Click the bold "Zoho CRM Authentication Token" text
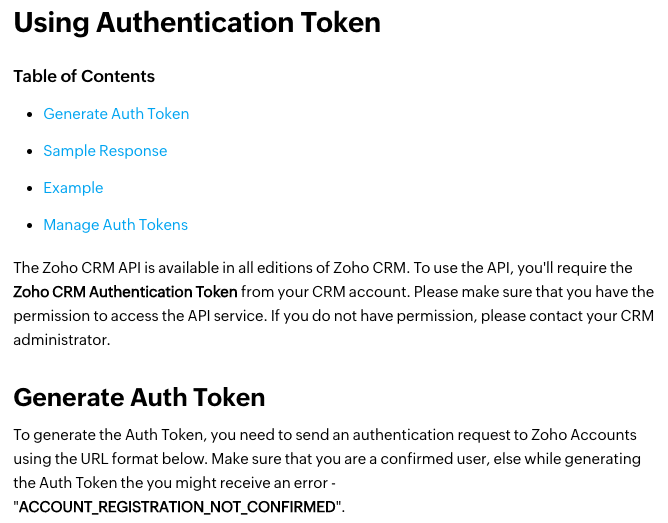Image resolution: width=668 pixels, height=523 pixels. (126, 292)
